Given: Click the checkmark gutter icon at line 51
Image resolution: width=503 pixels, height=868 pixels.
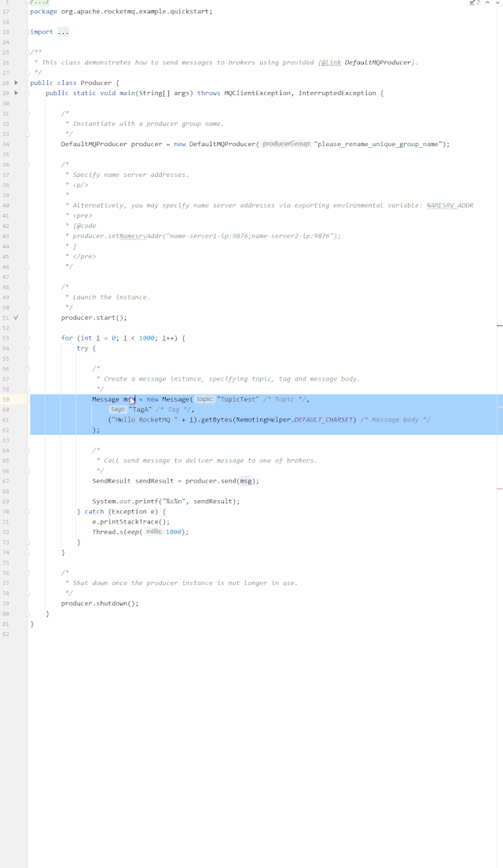Looking at the screenshot, I should tap(17, 318).
